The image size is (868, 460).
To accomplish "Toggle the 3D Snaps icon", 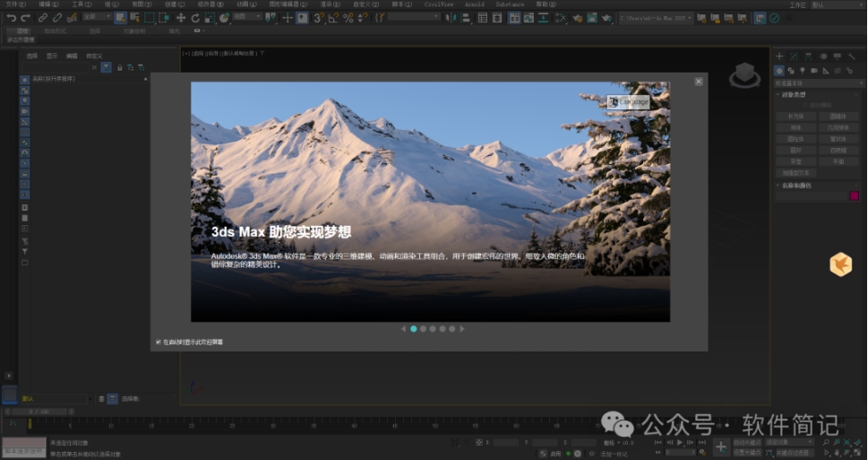I will coord(318,18).
